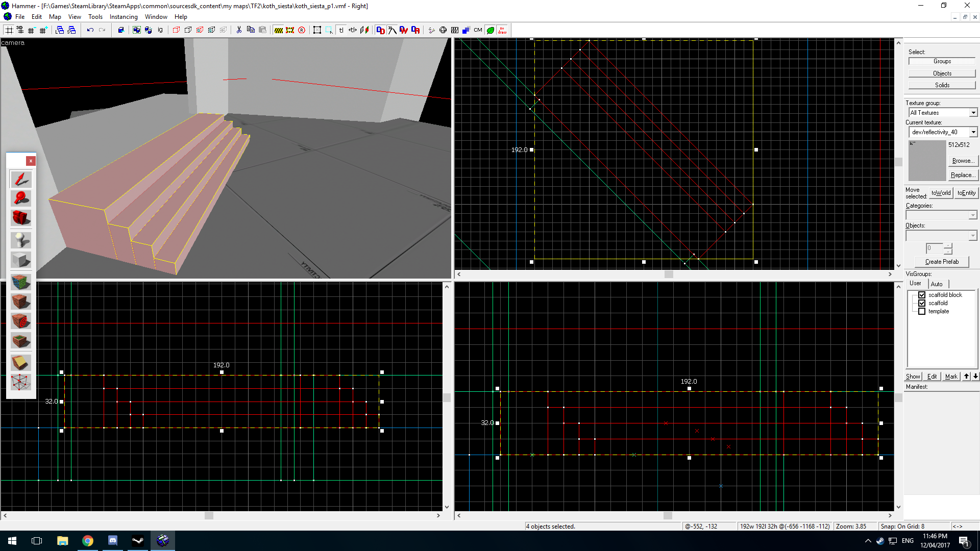Click the top view horizontal scrollbar thumb
Screen dimensions: 980x551
669,274
